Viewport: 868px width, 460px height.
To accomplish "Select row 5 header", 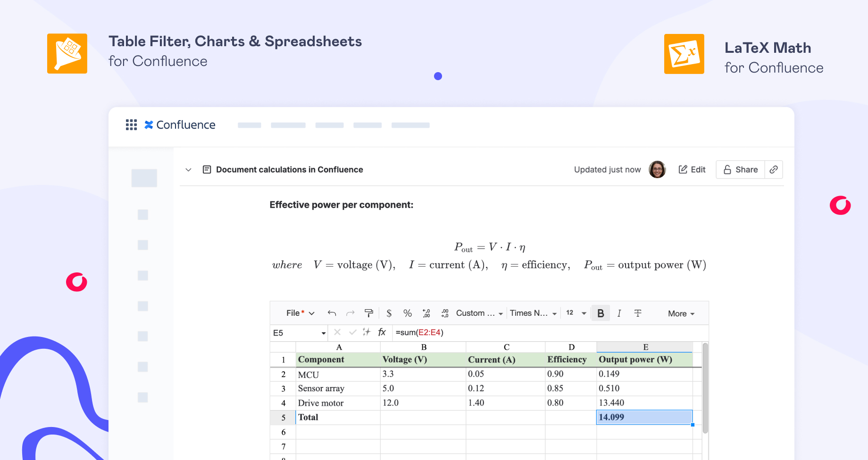I will click(x=283, y=418).
